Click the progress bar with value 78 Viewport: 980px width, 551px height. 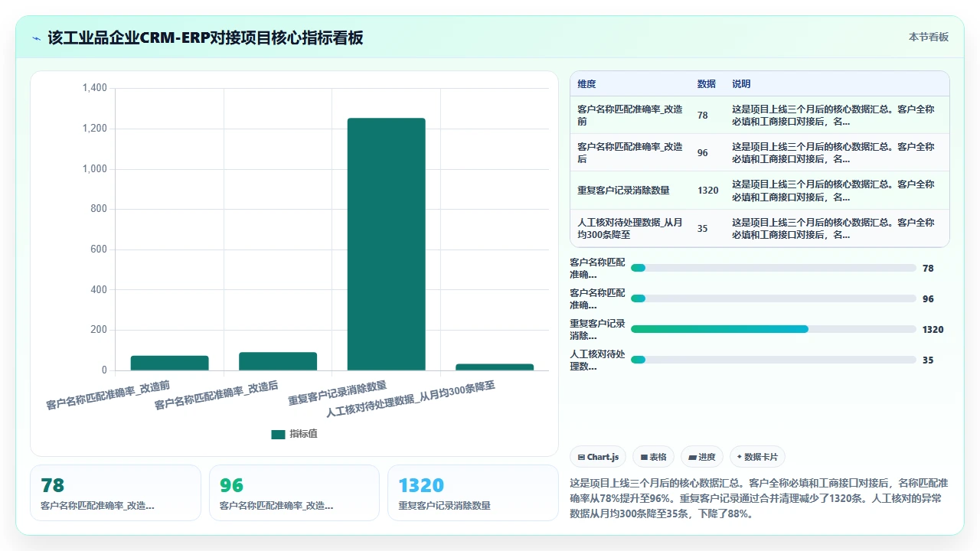[773, 268]
